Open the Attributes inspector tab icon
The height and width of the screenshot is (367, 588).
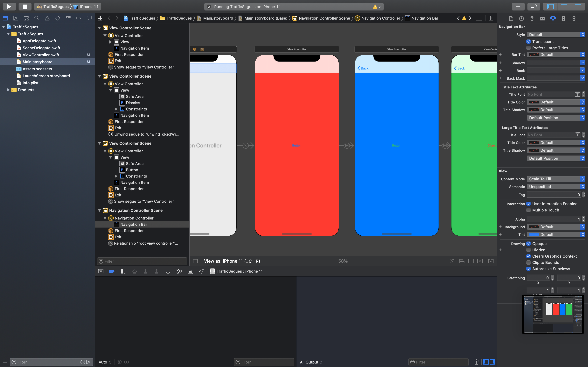click(x=553, y=19)
